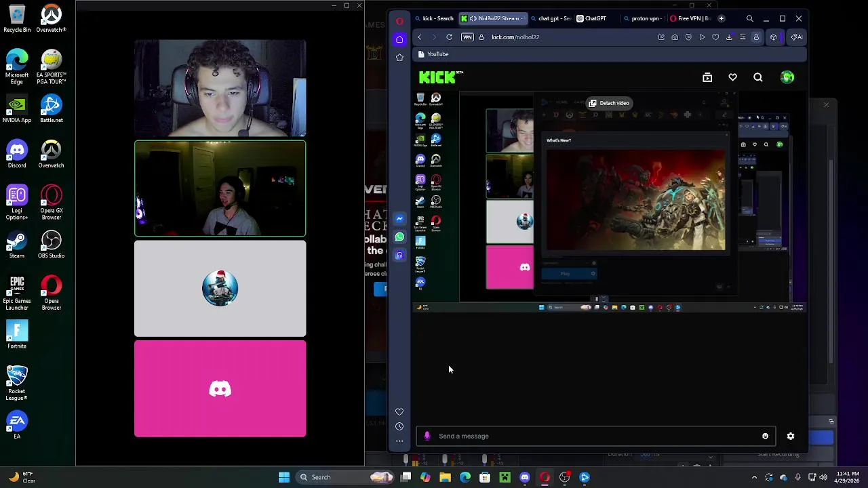
Task: Click the share page icon in address bar
Action: point(661,37)
